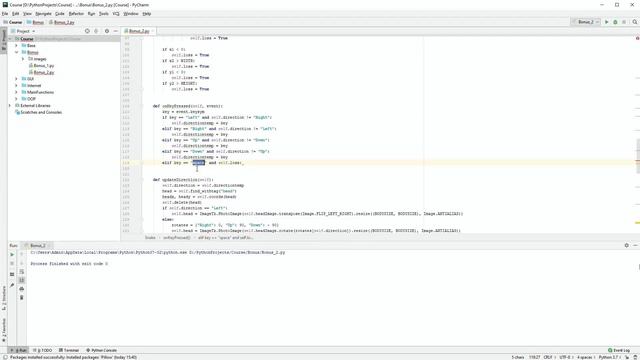Expand the GUI folder
The width and height of the screenshot is (640, 360).
coord(16,79)
